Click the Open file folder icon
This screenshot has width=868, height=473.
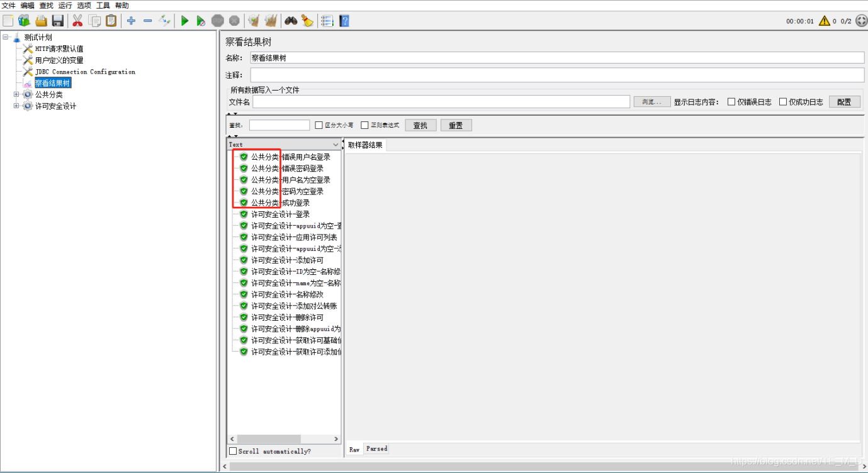41,21
